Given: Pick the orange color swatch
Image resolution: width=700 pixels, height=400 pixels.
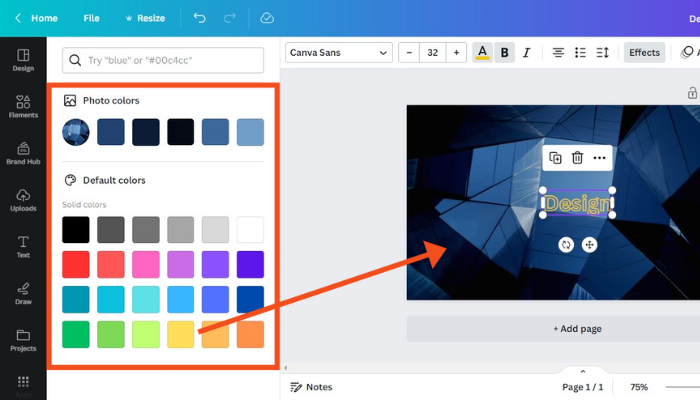Looking at the screenshot, I should pyautogui.click(x=250, y=334).
